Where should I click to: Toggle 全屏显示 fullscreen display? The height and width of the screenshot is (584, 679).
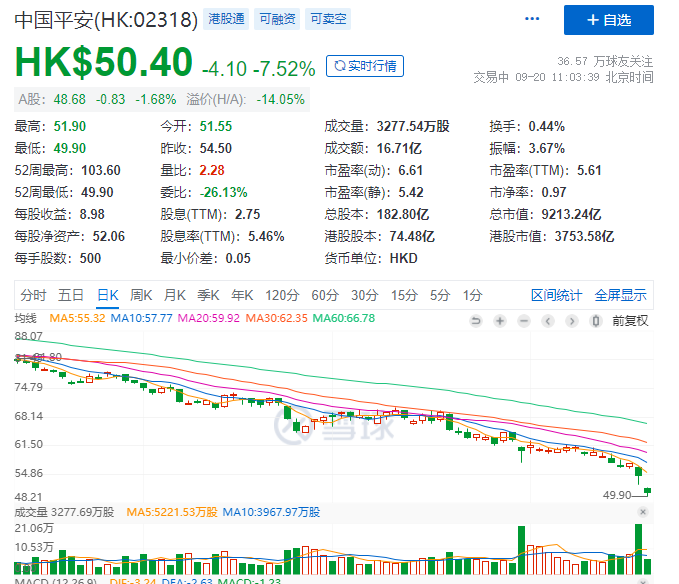point(621,295)
